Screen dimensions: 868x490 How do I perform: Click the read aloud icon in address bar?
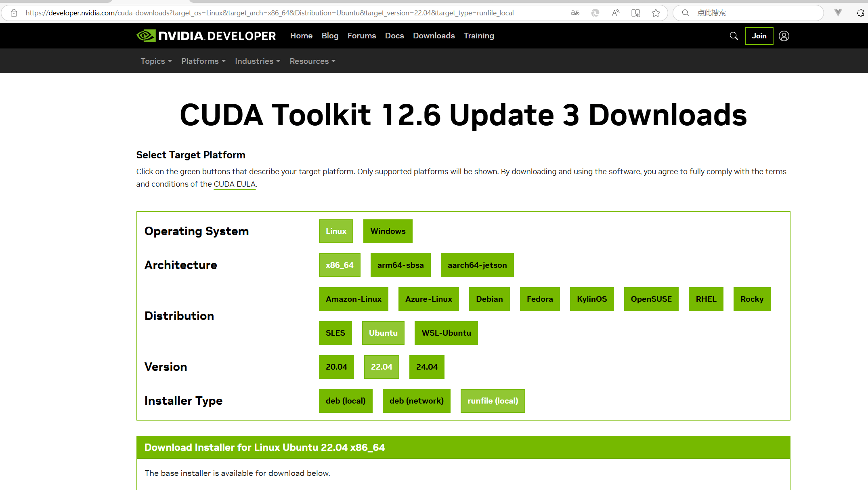pos(615,13)
